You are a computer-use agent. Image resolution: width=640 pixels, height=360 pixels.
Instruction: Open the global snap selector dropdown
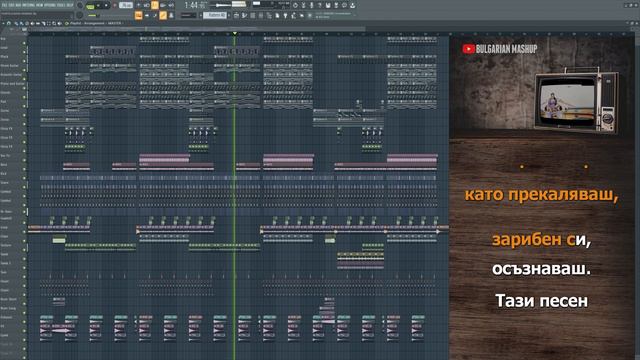[x=188, y=15]
